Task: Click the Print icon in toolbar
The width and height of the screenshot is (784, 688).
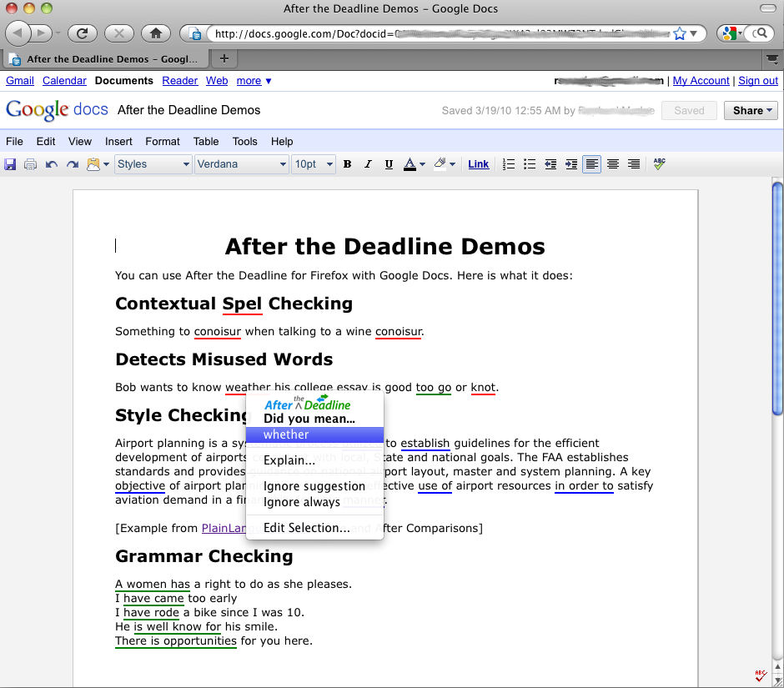Action: tap(31, 164)
